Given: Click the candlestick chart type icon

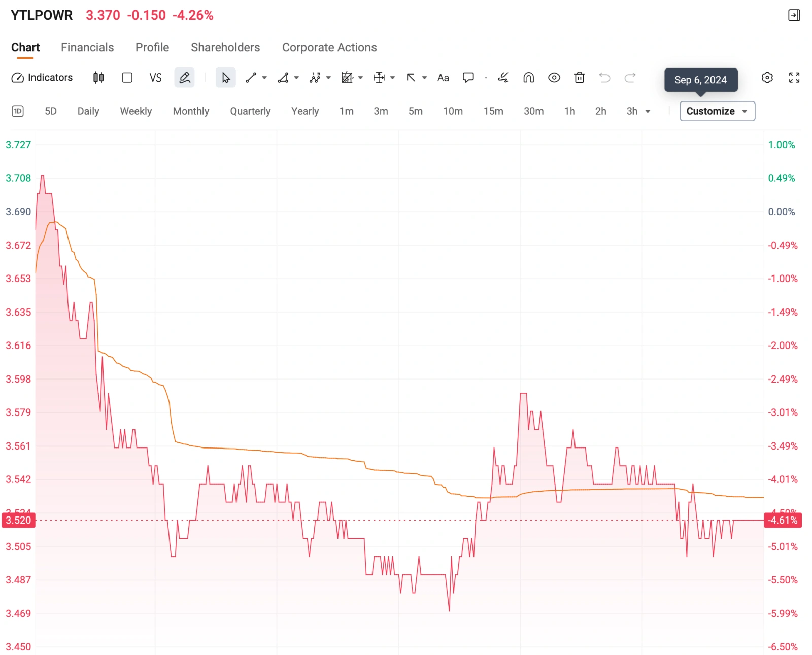Looking at the screenshot, I should pos(98,78).
